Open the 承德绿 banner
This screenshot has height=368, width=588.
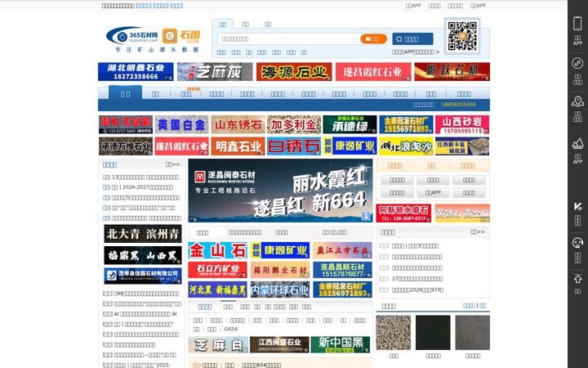(350, 124)
